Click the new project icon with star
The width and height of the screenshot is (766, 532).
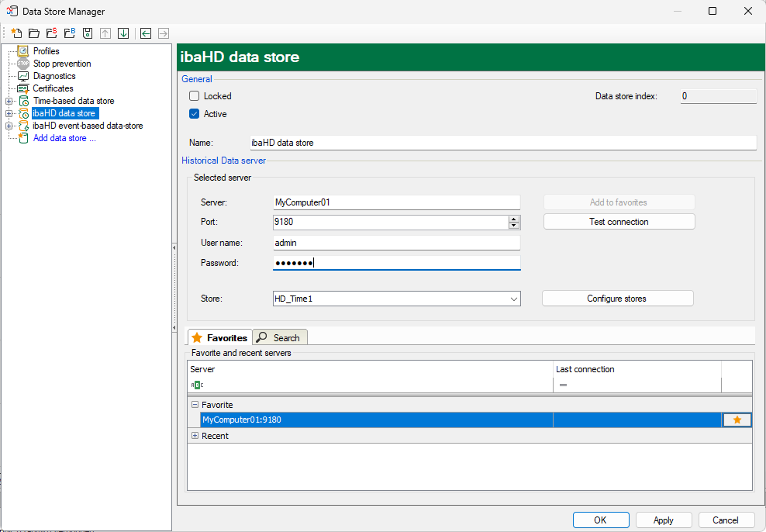point(16,33)
